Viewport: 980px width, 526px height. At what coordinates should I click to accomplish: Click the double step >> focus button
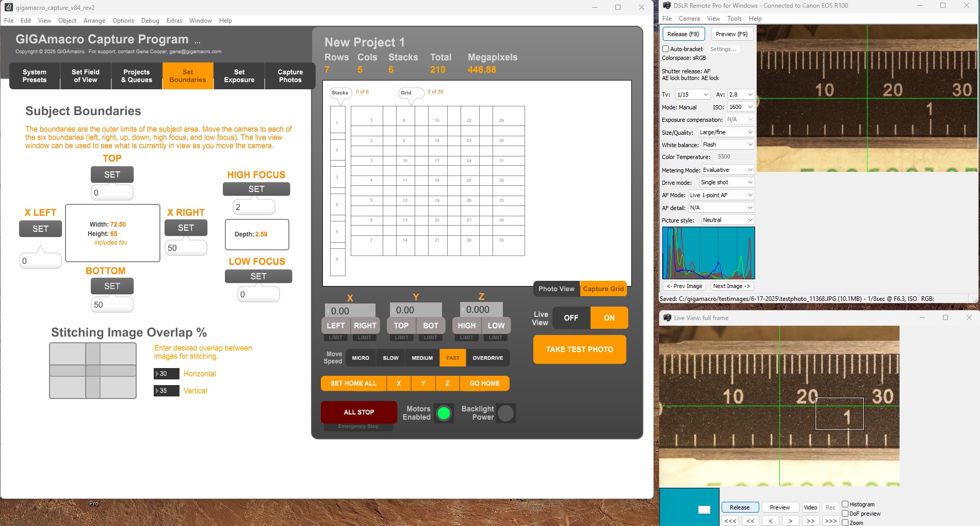(810, 521)
